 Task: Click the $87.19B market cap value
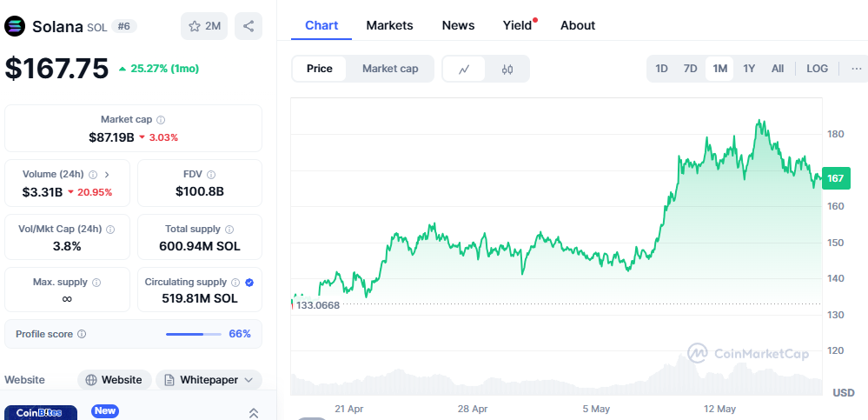pyautogui.click(x=111, y=137)
